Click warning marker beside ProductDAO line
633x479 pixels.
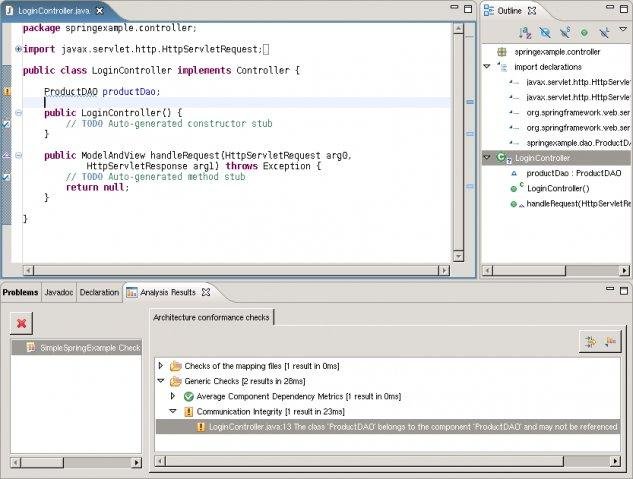6,91
